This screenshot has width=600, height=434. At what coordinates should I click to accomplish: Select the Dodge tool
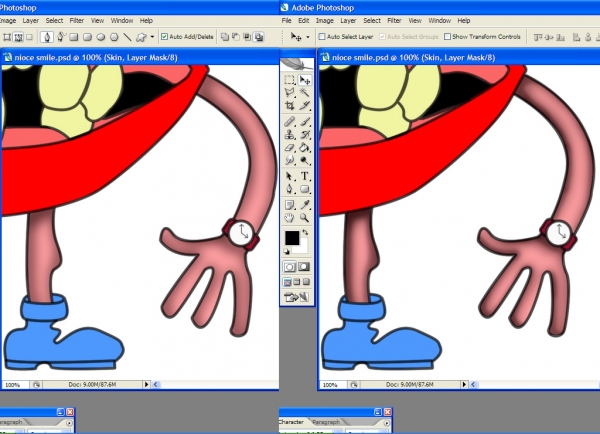(x=305, y=160)
